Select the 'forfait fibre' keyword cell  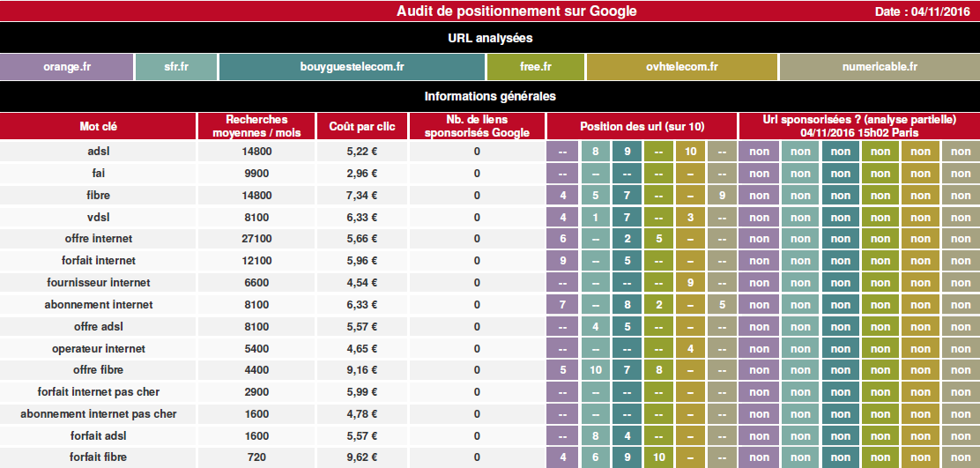point(98,457)
